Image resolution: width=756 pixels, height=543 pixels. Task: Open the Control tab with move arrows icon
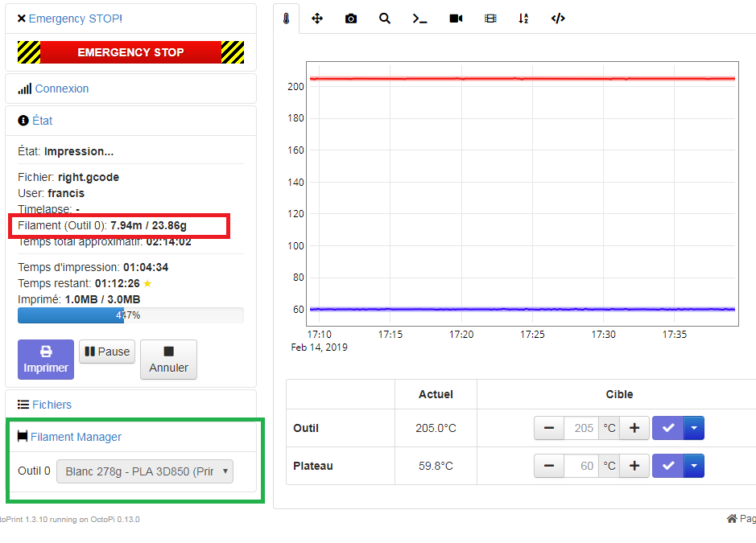(317, 19)
